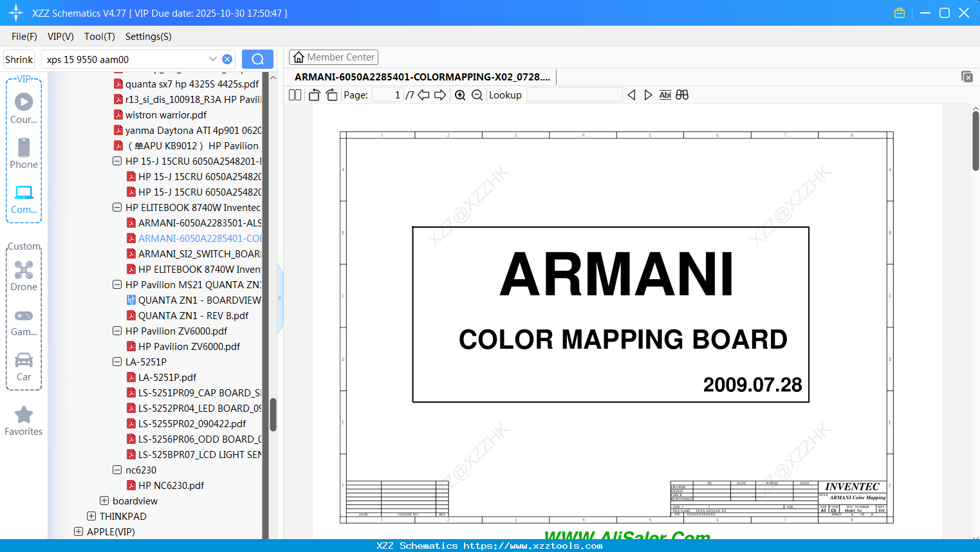
Task: Open ARMANI-6050A2283501-ALS file
Action: 194,223
